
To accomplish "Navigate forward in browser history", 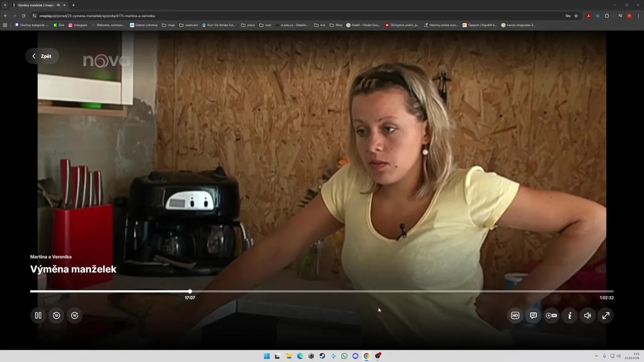I will (x=14, y=16).
